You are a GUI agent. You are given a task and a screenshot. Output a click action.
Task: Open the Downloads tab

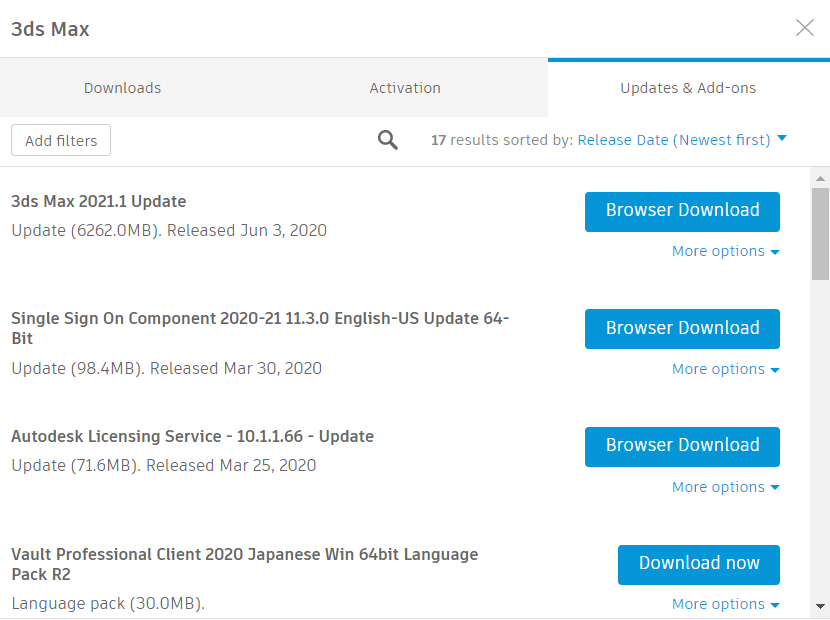click(122, 88)
